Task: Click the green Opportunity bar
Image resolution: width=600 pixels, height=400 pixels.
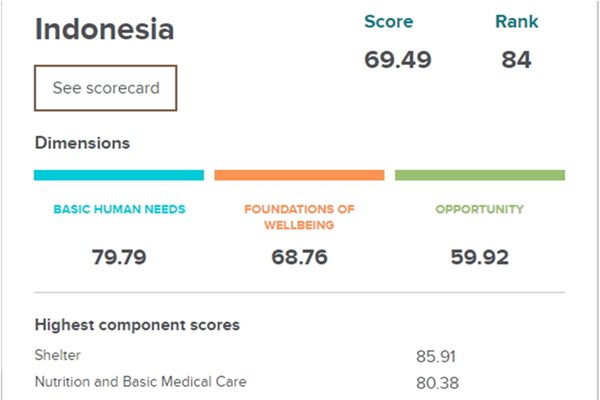Action: (x=480, y=175)
